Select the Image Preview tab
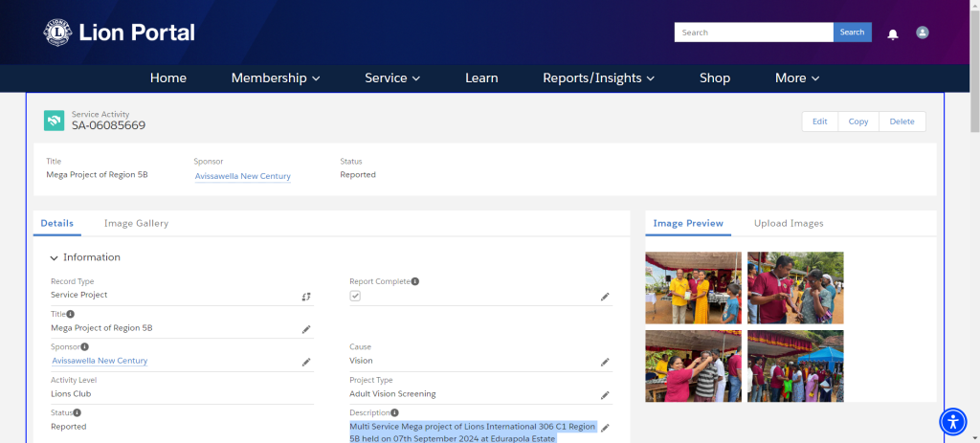This screenshot has width=980, height=443. [688, 223]
